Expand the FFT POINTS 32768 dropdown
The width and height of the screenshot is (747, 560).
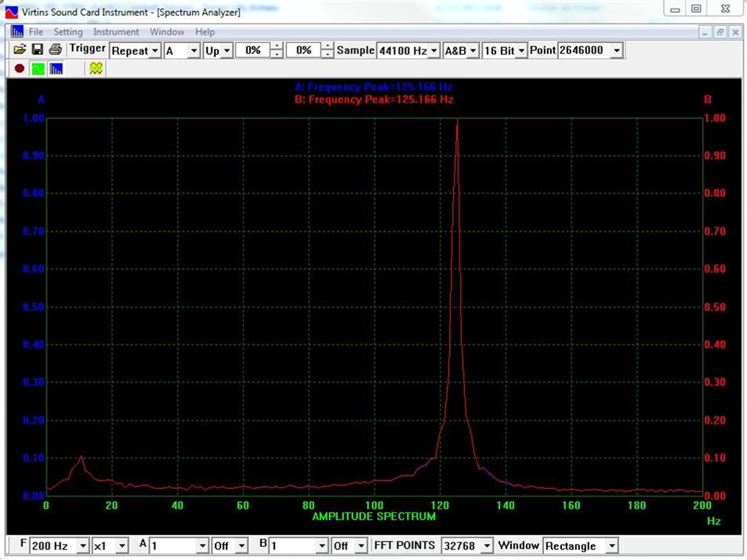(487, 546)
